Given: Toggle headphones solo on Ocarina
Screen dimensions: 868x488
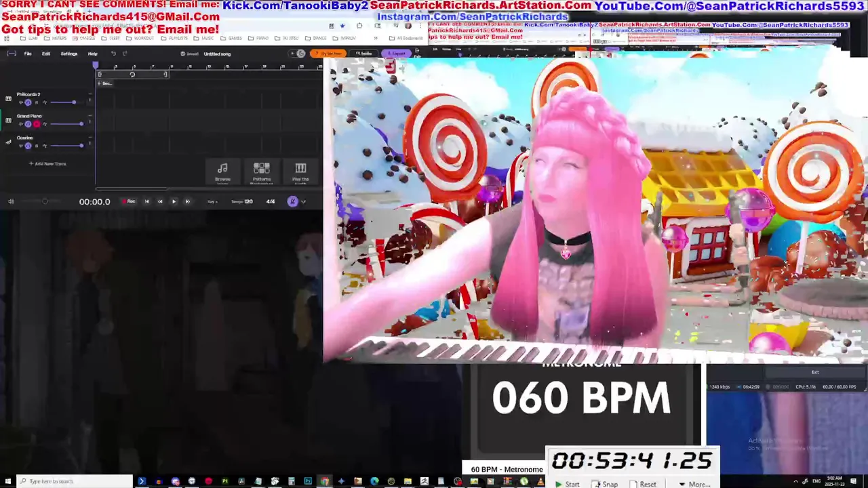Looking at the screenshot, I should (28, 146).
